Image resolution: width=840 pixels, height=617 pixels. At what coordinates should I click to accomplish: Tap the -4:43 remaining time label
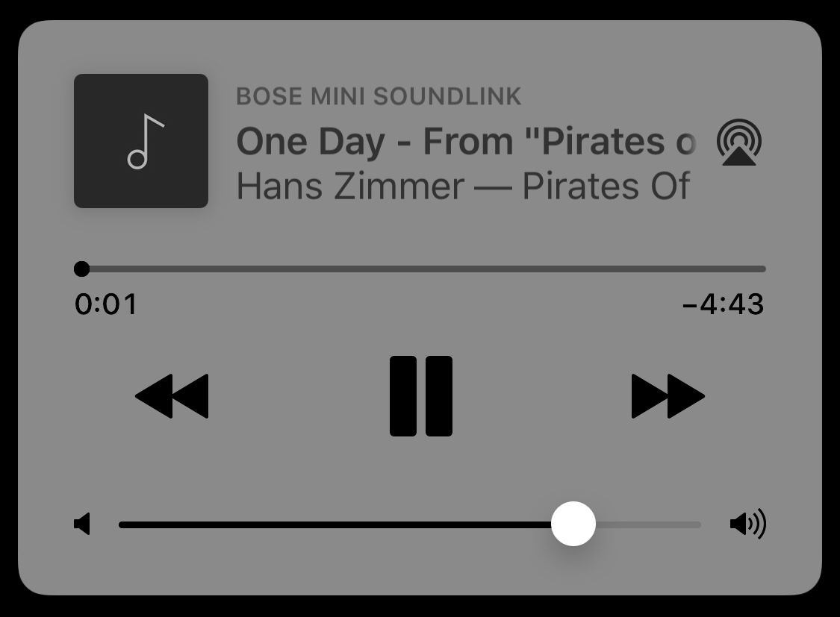724,304
